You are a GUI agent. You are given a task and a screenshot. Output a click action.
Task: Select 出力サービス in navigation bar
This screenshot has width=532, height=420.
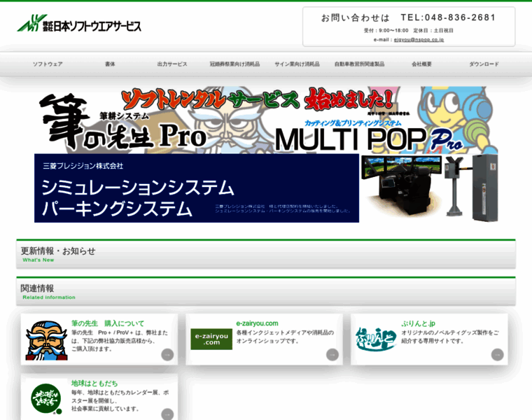click(172, 64)
